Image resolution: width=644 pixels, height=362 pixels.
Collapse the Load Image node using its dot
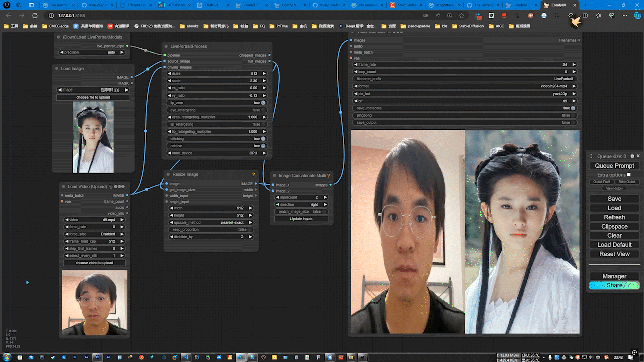(x=56, y=69)
